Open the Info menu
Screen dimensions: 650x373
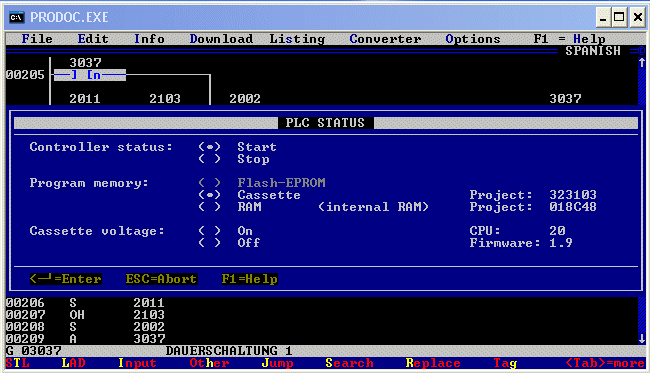149,39
